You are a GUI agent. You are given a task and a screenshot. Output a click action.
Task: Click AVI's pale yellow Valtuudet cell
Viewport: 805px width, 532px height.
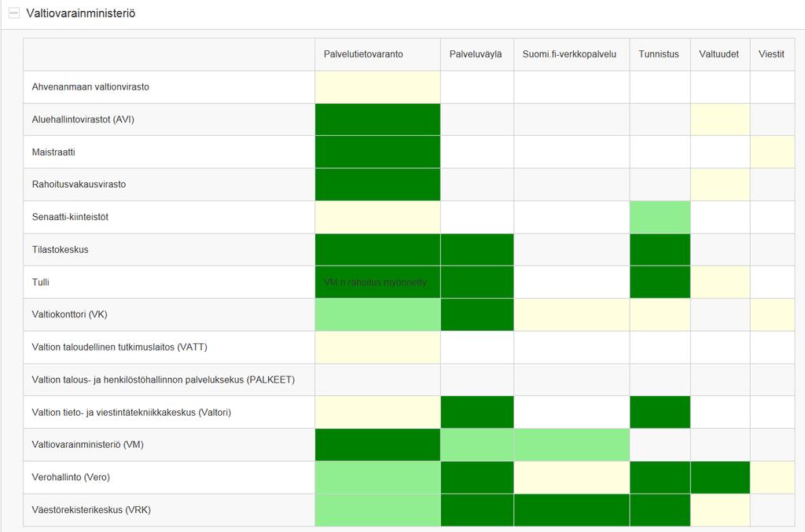[x=720, y=119]
